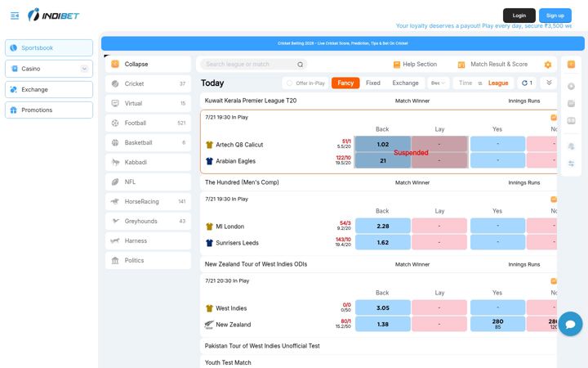Open the Harness racing category
588x368 pixels.
148,240
